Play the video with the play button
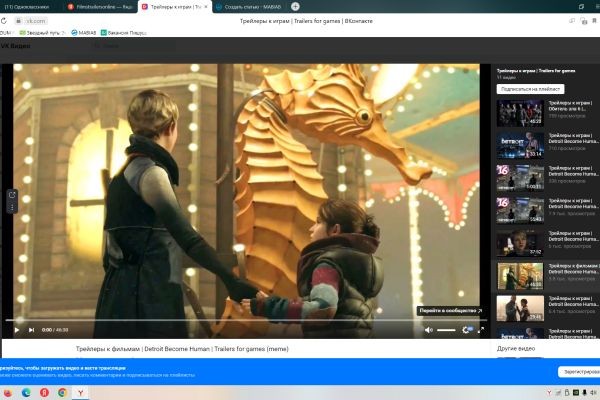The width and height of the screenshot is (600, 400). (17, 330)
